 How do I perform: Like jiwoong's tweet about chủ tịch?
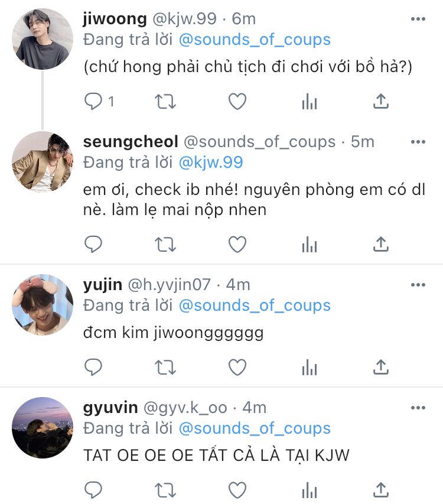237,102
